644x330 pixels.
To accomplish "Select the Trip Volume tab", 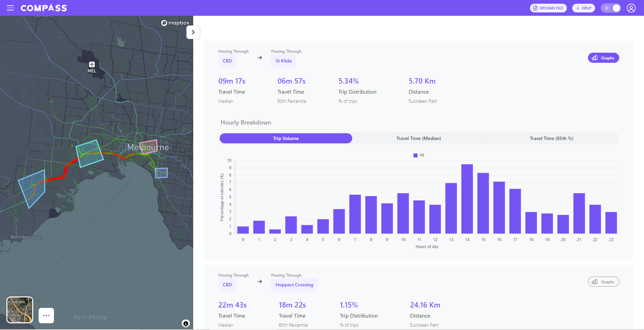I will pos(286,138).
